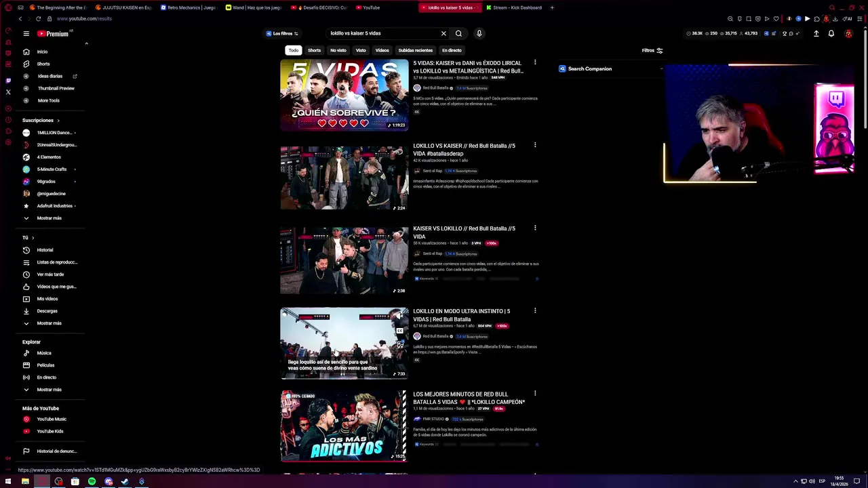Image resolution: width=868 pixels, height=488 pixels.
Task: Collapse sidebar section using the up chevron
Action: [86, 43]
